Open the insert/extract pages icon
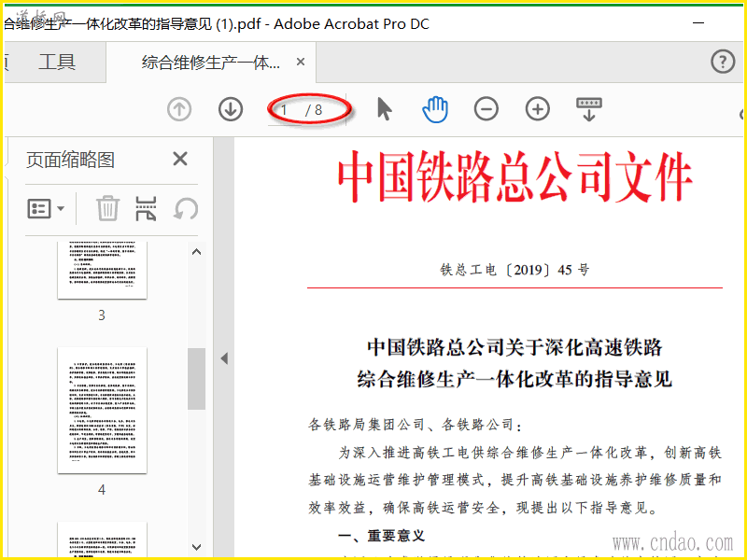This screenshot has height=560, width=747. [146, 208]
